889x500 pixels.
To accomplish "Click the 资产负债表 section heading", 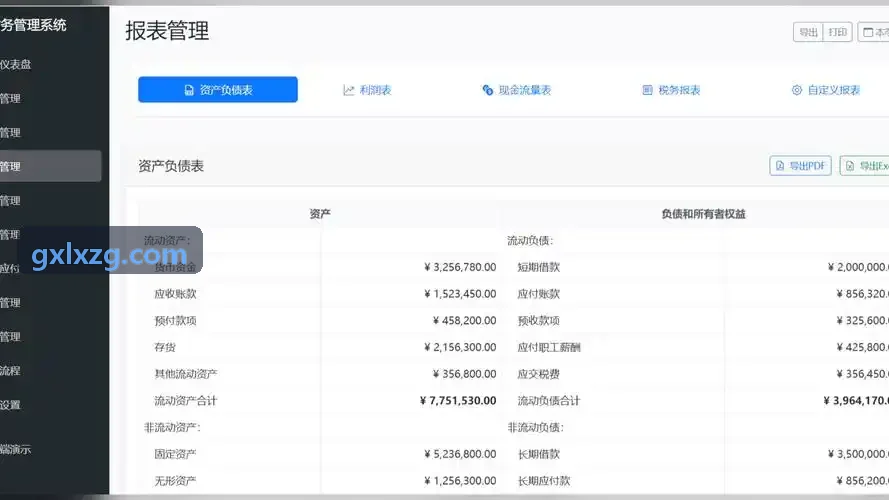I will [171, 166].
